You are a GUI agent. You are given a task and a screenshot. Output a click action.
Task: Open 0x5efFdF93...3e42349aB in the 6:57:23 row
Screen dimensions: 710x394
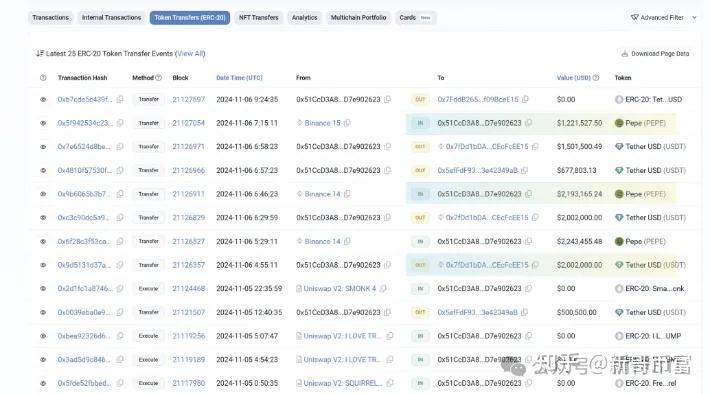pyautogui.click(x=477, y=170)
